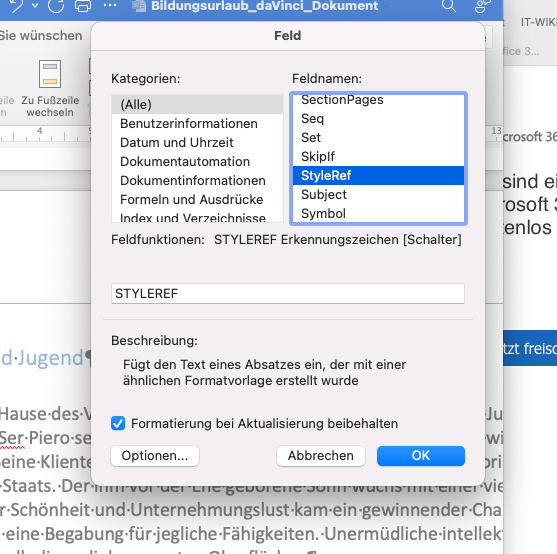Select Set field name

point(378,137)
